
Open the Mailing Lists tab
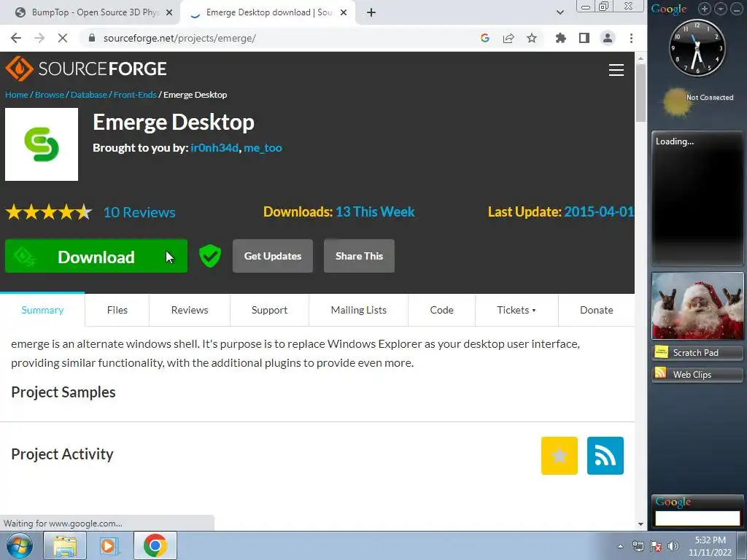(359, 310)
